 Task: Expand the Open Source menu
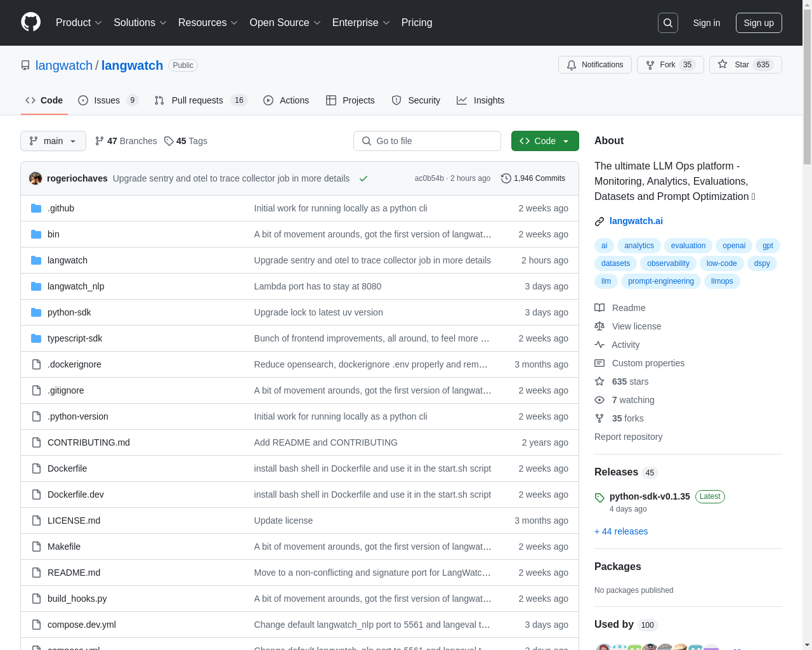click(x=285, y=23)
